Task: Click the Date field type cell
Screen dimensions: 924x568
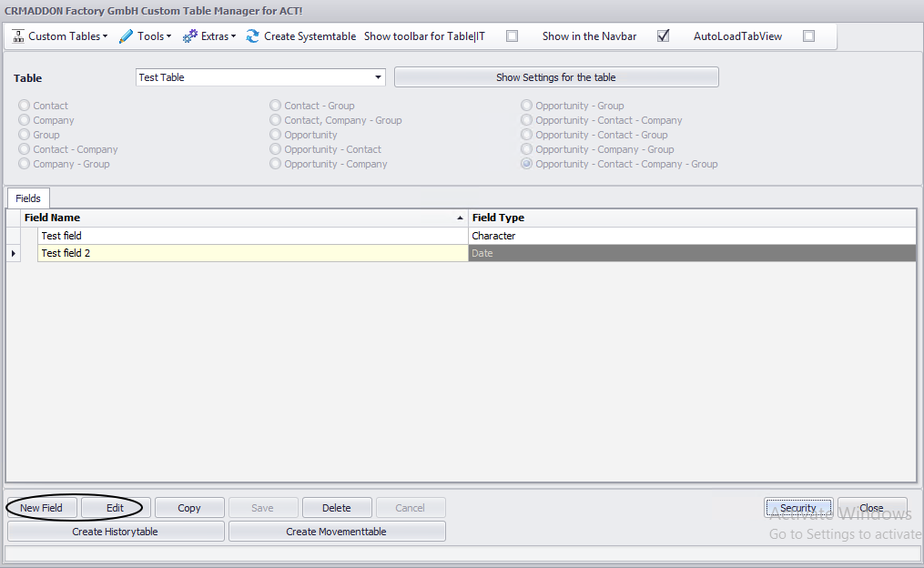Action: click(693, 253)
